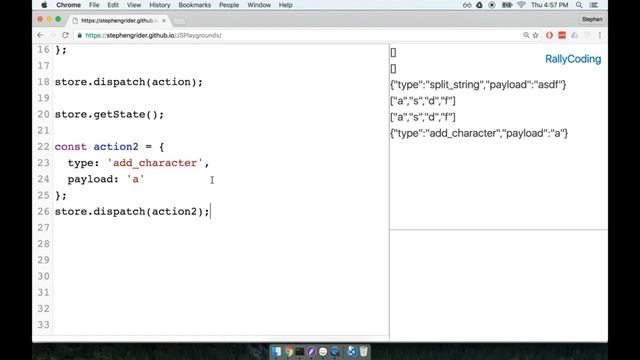
Task: Click line number 27 in the gutter
Action: (x=43, y=228)
